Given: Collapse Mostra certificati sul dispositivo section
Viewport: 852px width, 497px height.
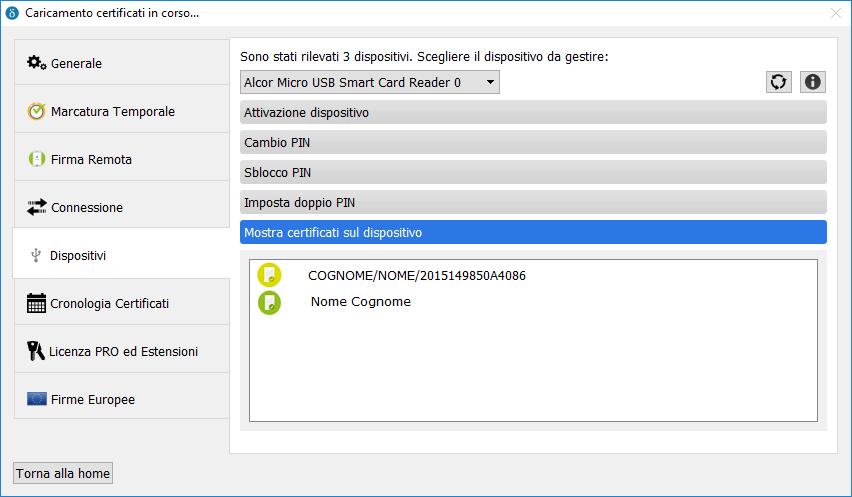Looking at the screenshot, I should (533, 233).
